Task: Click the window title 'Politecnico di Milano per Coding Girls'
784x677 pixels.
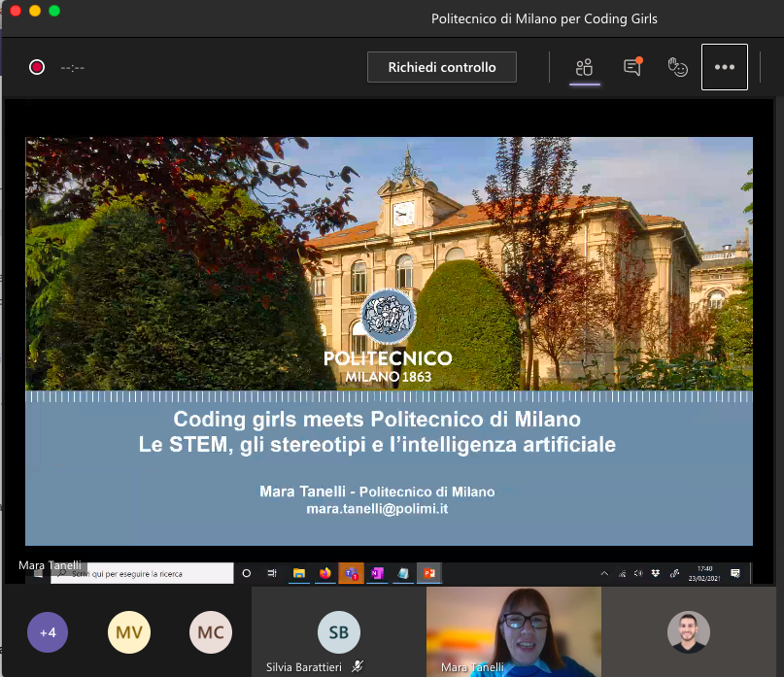Action: click(x=544, y=19)
